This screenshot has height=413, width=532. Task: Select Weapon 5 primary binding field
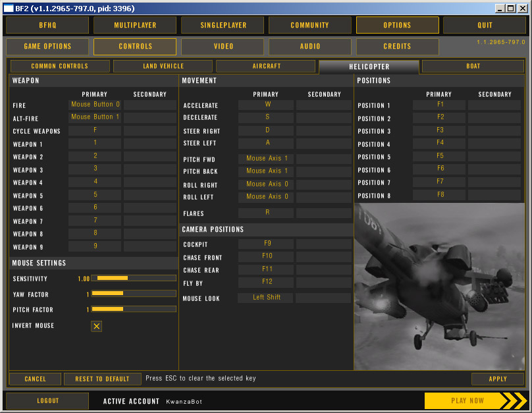(x=95, y=195)
